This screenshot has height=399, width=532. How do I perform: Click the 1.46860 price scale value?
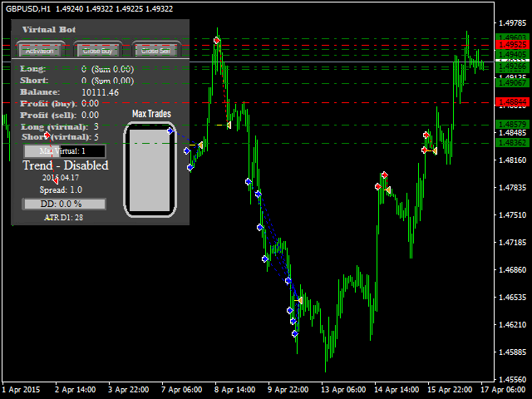(512, 270)
